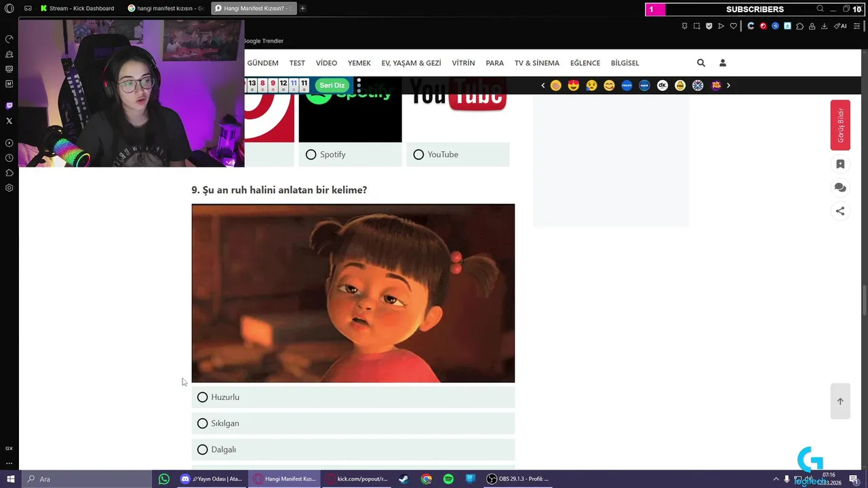Click the red Görüş Bildir button
868x488 pixels.
840,125
